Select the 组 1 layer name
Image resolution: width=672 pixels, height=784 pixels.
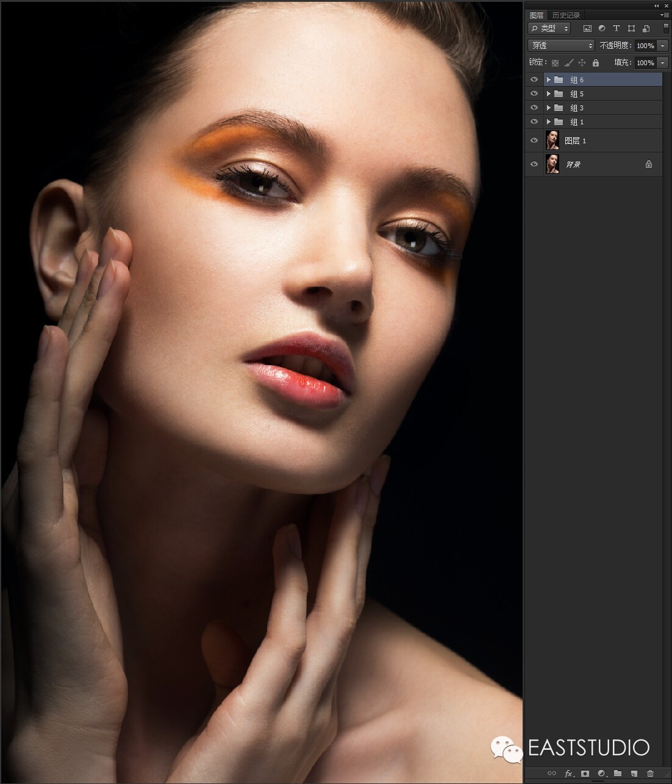pos(577,122)
